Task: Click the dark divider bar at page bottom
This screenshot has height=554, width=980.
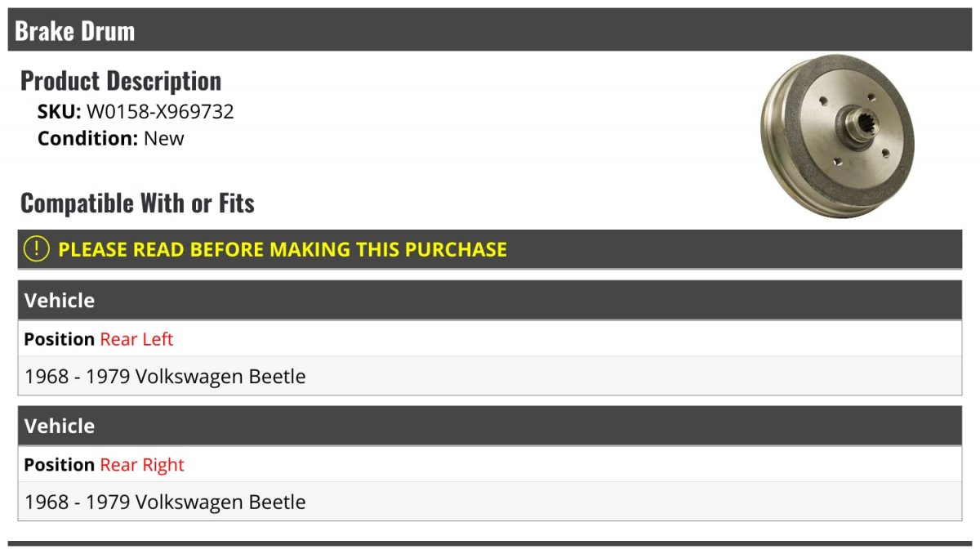Action: click(x=490, y=543)
